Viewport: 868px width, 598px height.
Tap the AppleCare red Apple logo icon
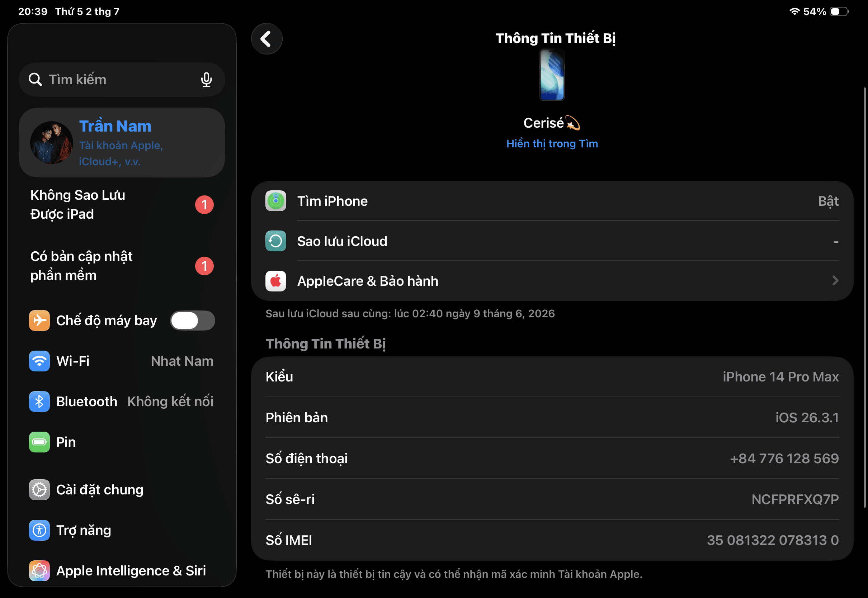click(275, 281)
